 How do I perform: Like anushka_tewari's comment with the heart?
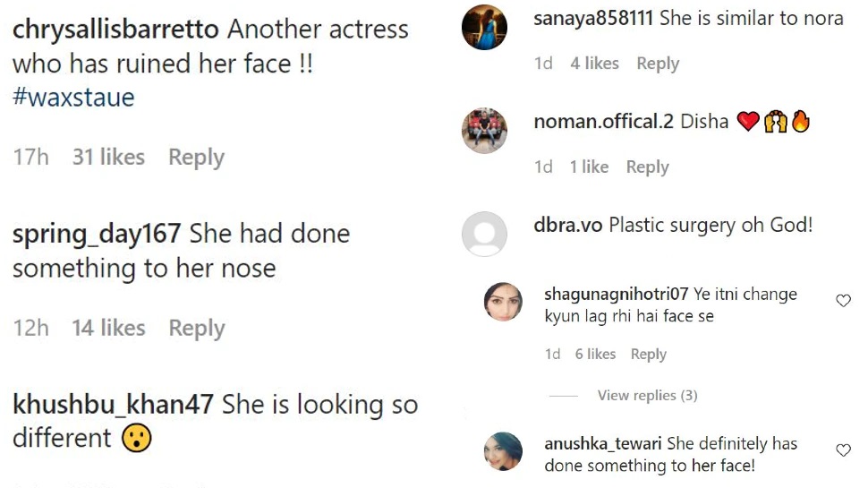[x=843, y=450]
